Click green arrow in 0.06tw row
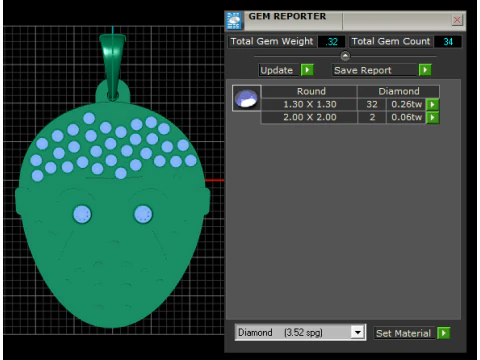Viewport: 480px width, 360px height. [433, 117]
